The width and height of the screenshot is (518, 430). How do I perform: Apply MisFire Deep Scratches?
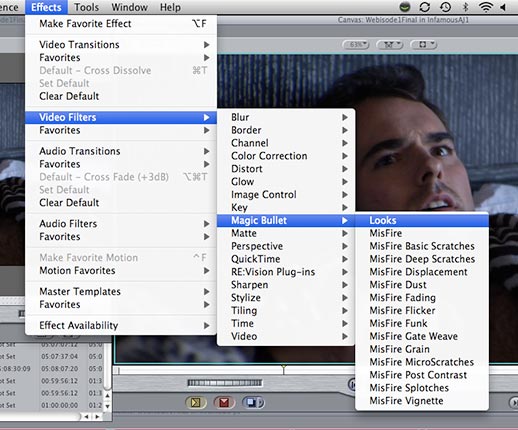[422, 259]
